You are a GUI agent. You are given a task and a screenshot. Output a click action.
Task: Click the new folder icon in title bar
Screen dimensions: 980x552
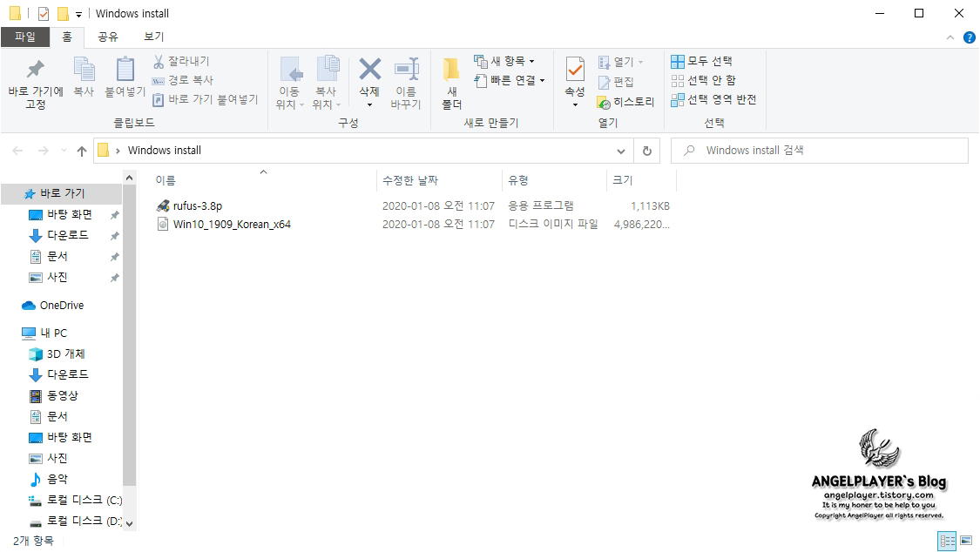63,14
